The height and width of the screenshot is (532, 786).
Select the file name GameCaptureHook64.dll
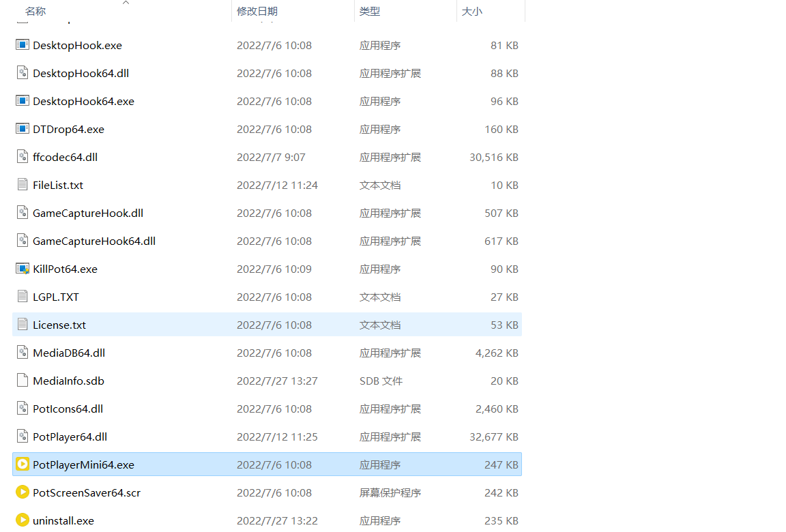coord(94,241)
